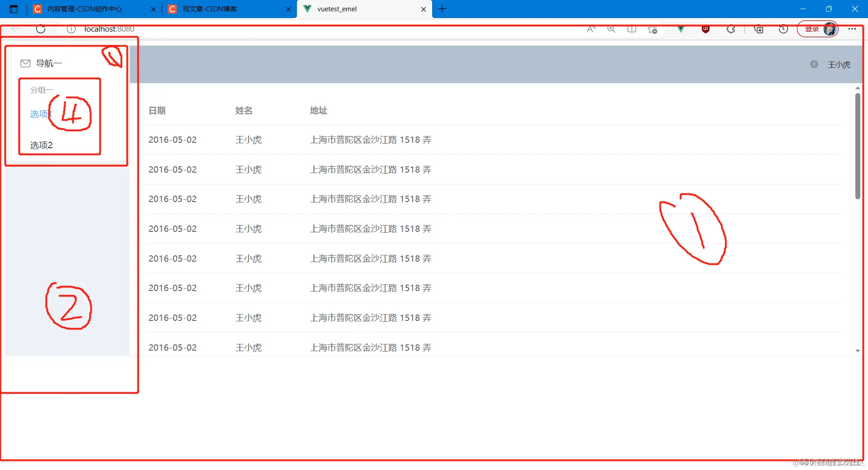Click the 王小虎 username in header
This screenshot has width=868, height=470.
click(839, 65)
